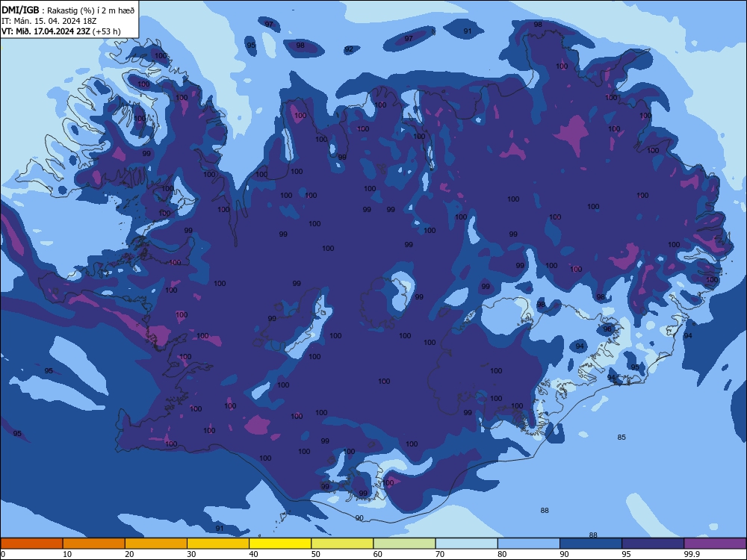Click the dark orange 0–10 legend swatch
Screen dimensions: 747x560
[x=31, y=544]
